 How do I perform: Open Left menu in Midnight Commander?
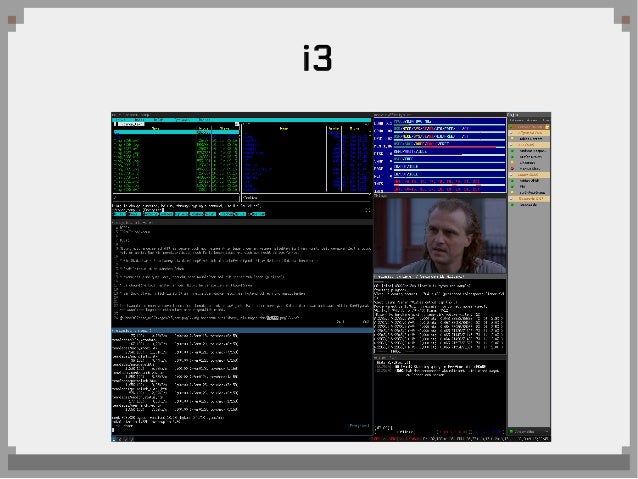pyautogui.click(x=121, y=120)
